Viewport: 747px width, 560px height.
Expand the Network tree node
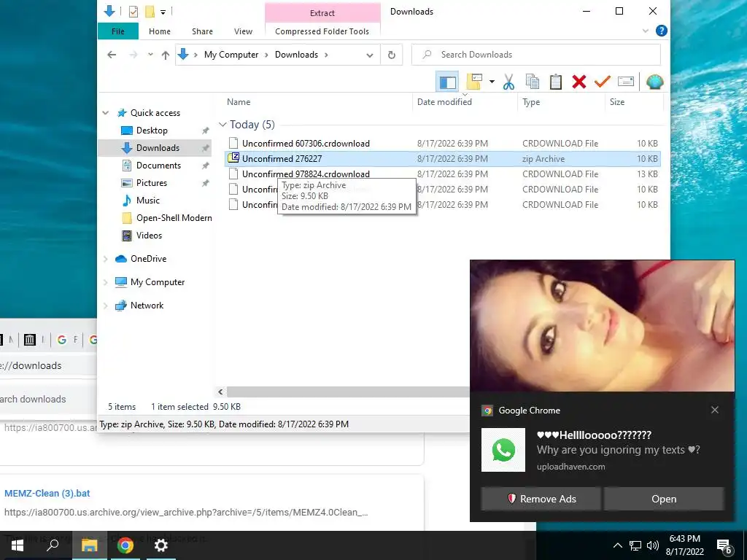[x=105, y=306]
